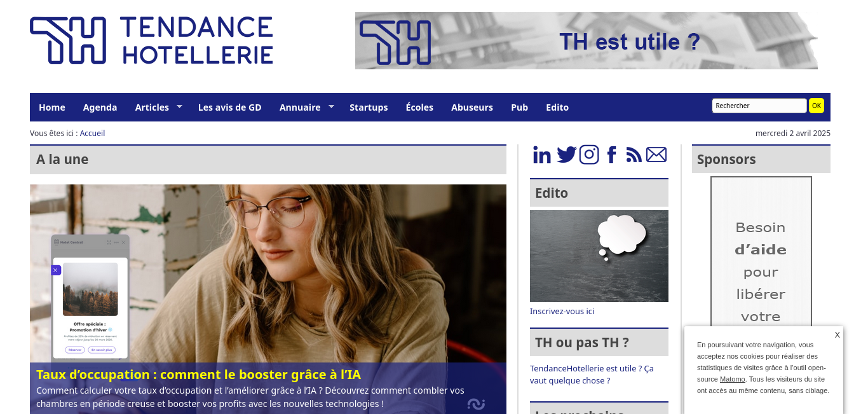Screen dimensions: 868x414
Task: Click the Tendance Hotellerie logo
Action: [x=151, y=41]
